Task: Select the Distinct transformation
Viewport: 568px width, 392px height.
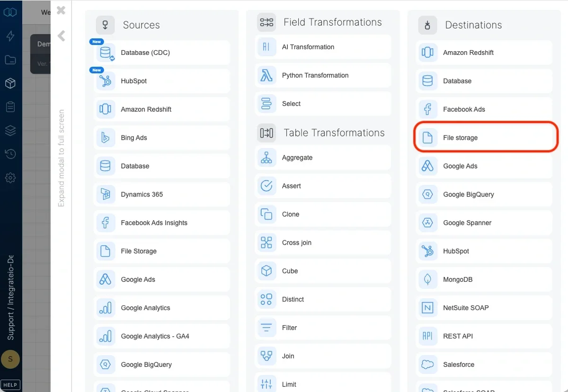Action: pyautogui.click(x=323, y=300)
